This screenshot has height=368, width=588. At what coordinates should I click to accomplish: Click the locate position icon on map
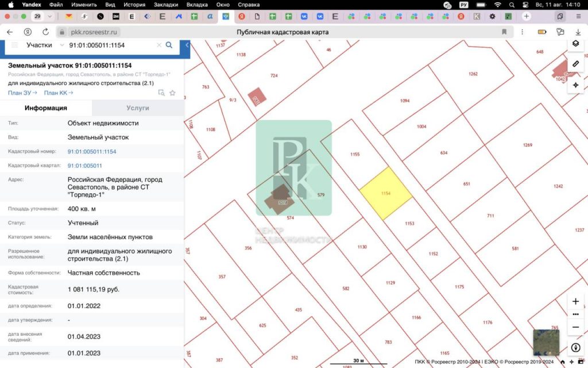pyautogui.click(x=575, y=85)
